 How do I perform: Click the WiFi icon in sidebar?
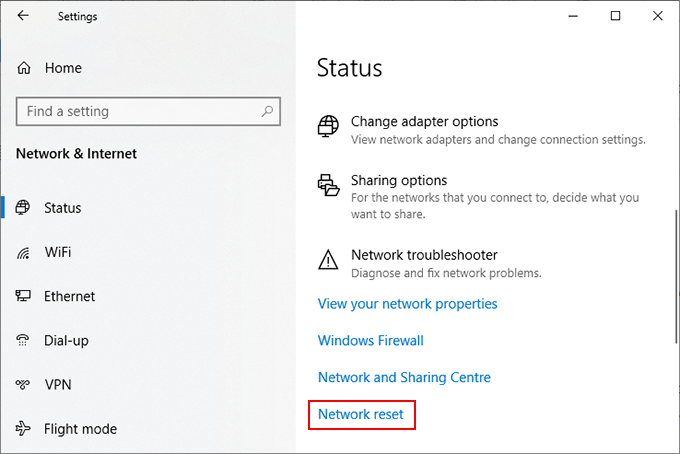[x=24, y=252]
